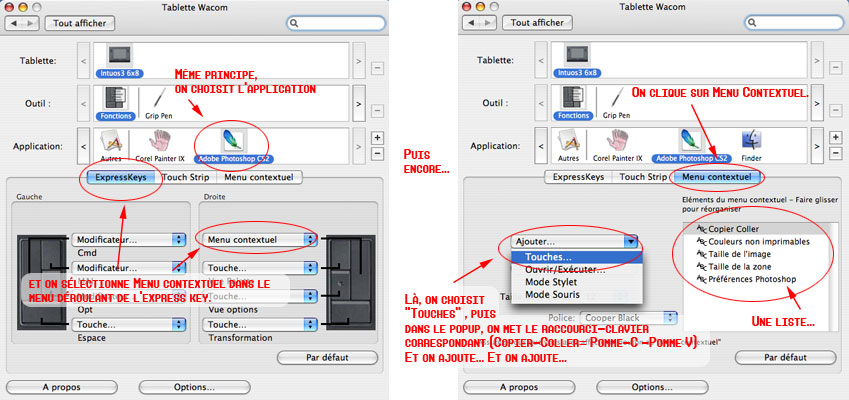Switch to Touch Strip tab in left window

[186, 177]
